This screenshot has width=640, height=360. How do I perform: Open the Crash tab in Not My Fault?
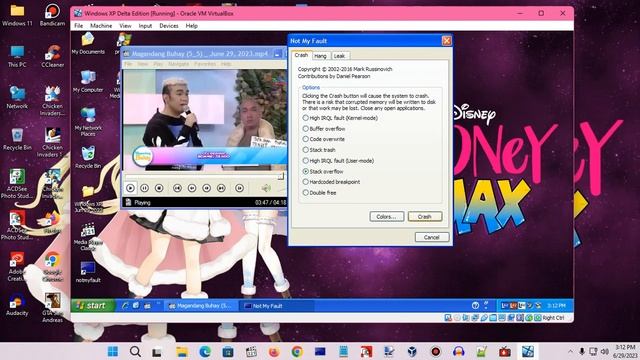click(301, 55)
